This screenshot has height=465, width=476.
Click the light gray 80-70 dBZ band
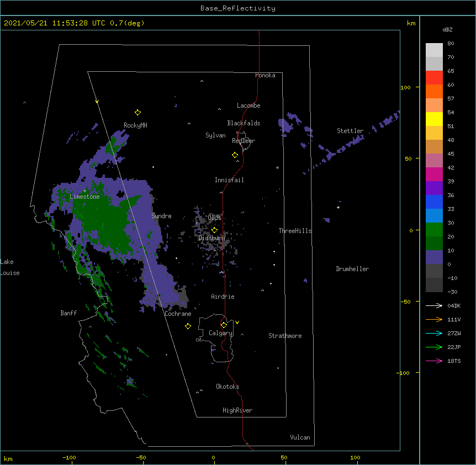(x=434, y=50)
